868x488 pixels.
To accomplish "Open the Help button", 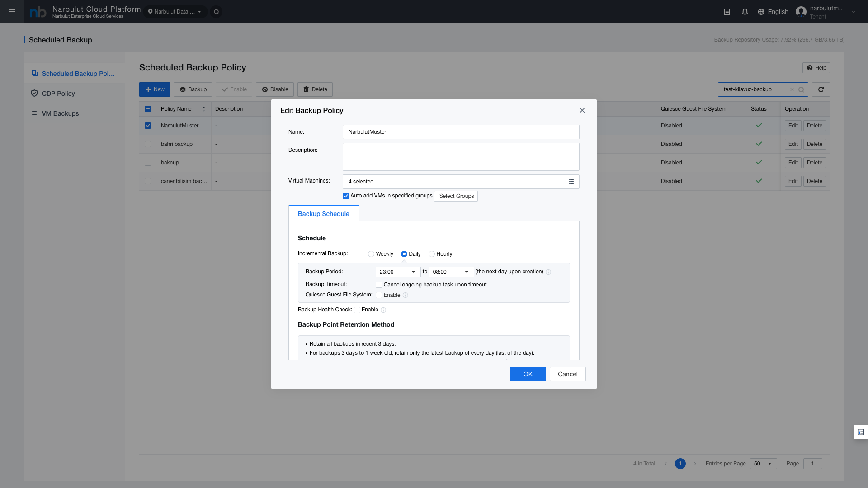I will (x=816, y=68).
